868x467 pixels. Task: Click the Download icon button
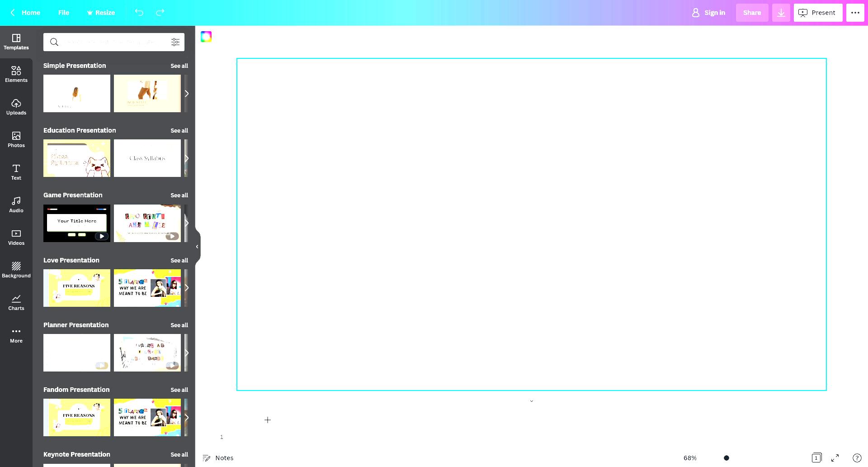coord(781,13)
